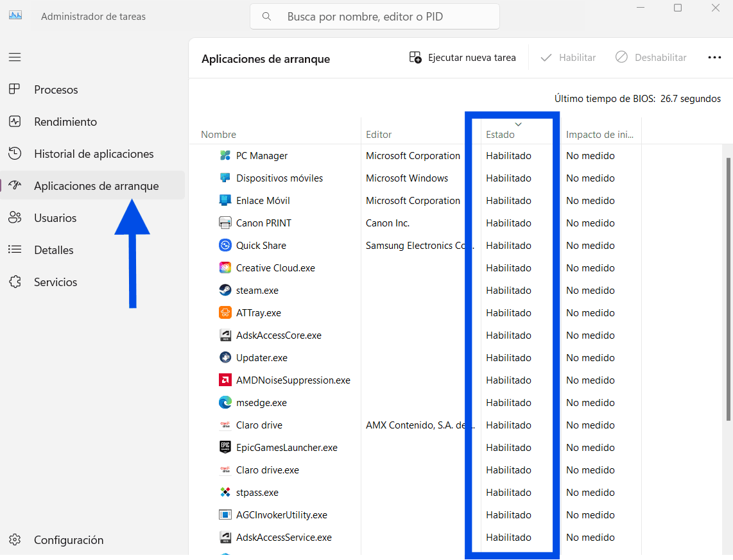Screen dimensions: 733x560
Task: Open the Servicios page
Action: 55,282
